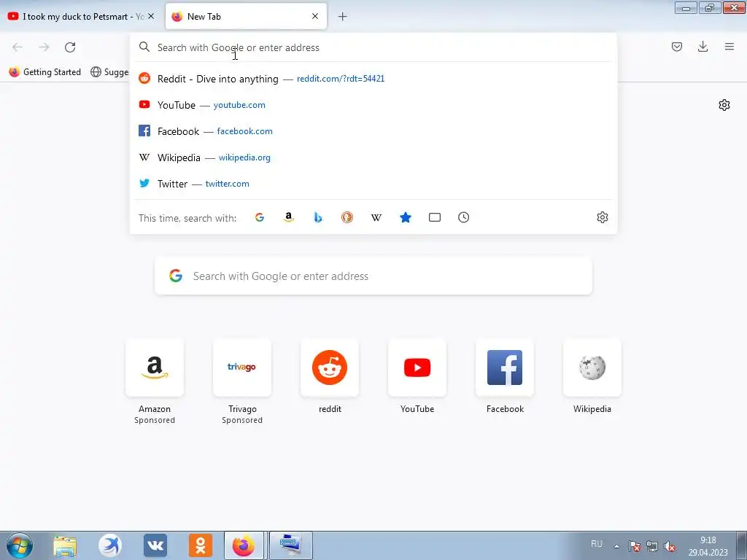Open the Save to Pocket icon
Image resolution: width=747 pixels, height=560 pixels.
point(676,47)
